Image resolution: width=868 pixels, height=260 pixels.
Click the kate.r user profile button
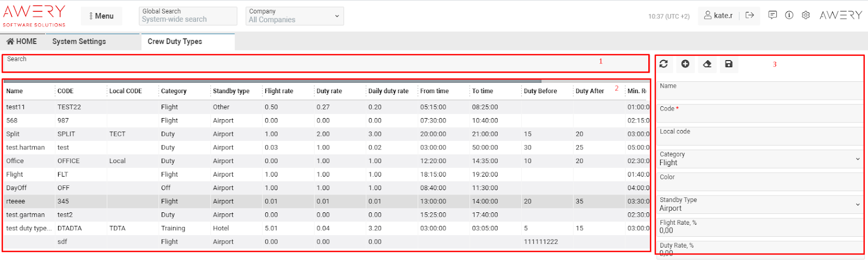tap(718, 16)
